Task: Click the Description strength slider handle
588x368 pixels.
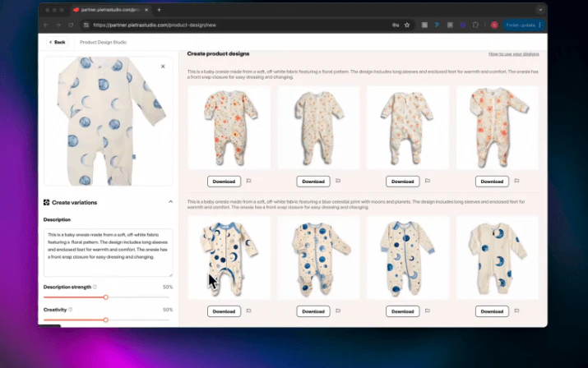Action: click(106, 297)
